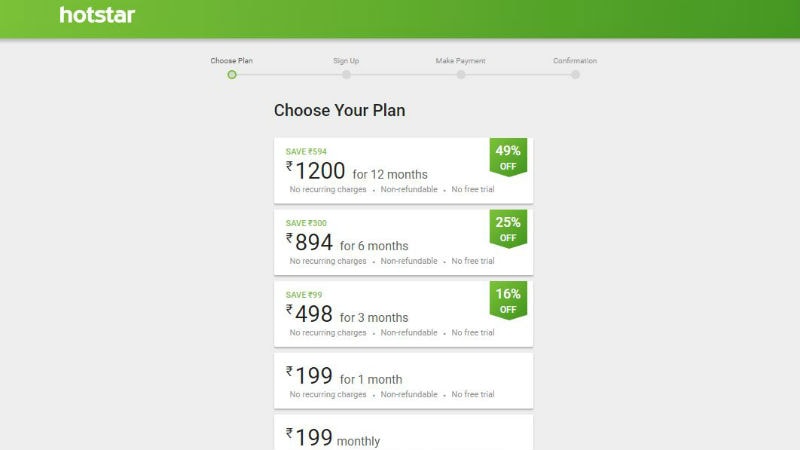Jump to the Confirmation step label
The width and height of the screenshot is (800, 450).
tap(575, 61)
